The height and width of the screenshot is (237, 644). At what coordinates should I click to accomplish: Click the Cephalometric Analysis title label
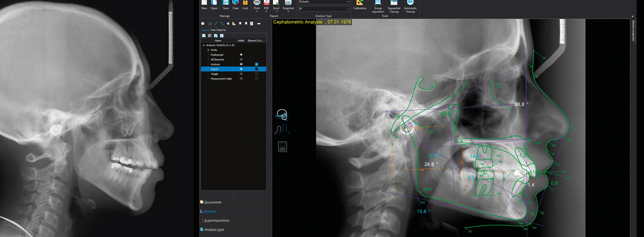pos(312,22)
